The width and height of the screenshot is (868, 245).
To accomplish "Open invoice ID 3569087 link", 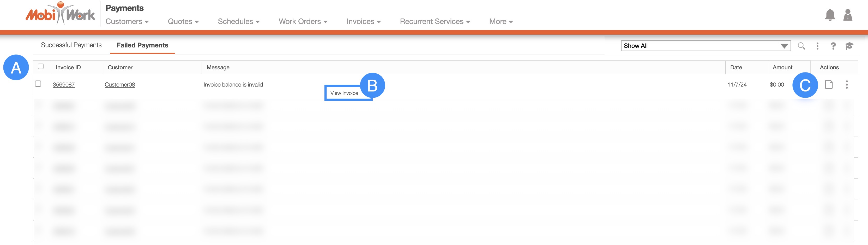I will coord(64,85).
